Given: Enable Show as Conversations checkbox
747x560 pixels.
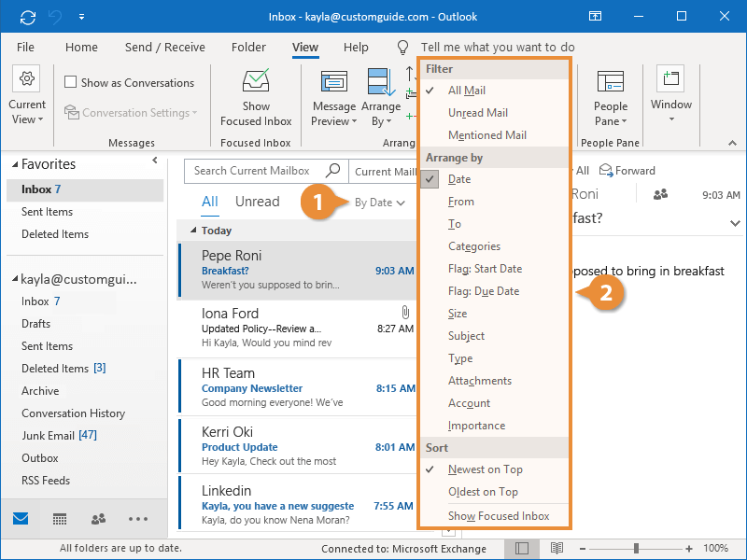Looking at the screenshot, I should tap(71, 82).
